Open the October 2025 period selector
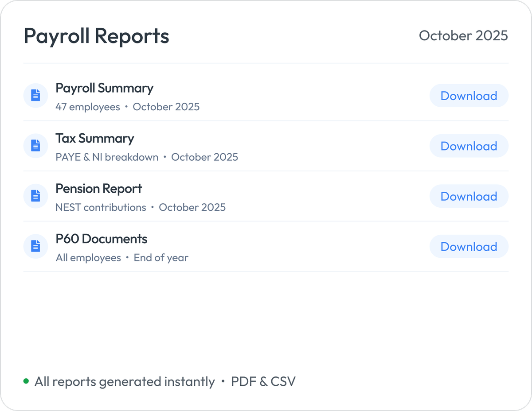The image size is (532, 411). pyautogui.click(x=464, y=36)
